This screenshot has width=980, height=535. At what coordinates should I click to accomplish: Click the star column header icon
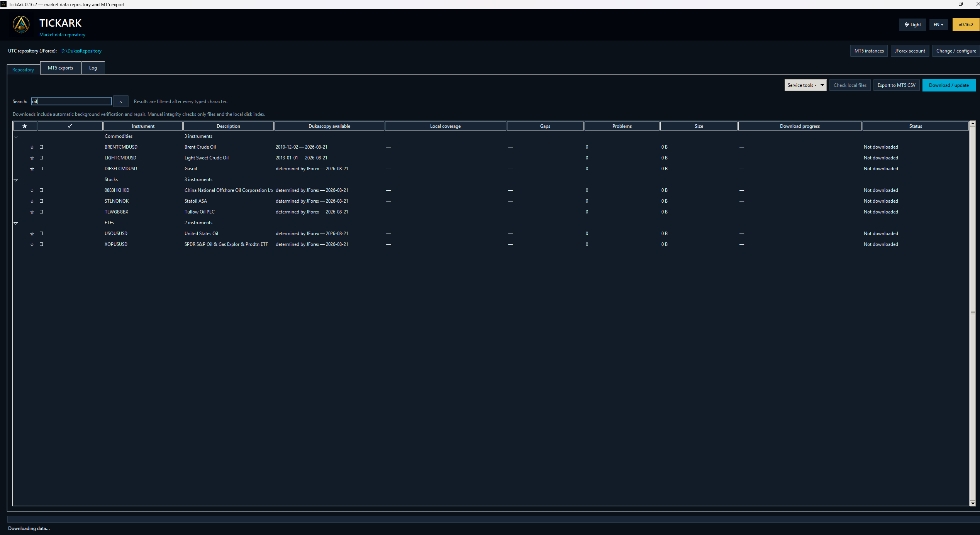(25, 126)
